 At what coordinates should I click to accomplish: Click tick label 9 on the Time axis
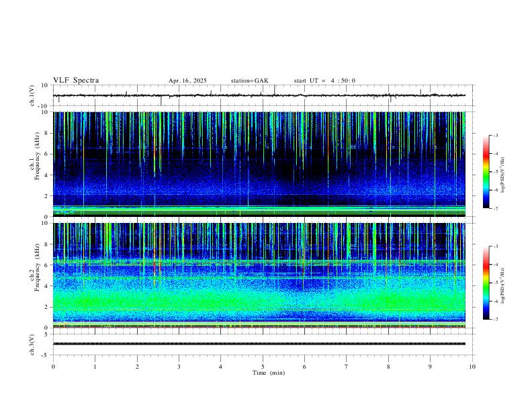click(x=430, y=367)
